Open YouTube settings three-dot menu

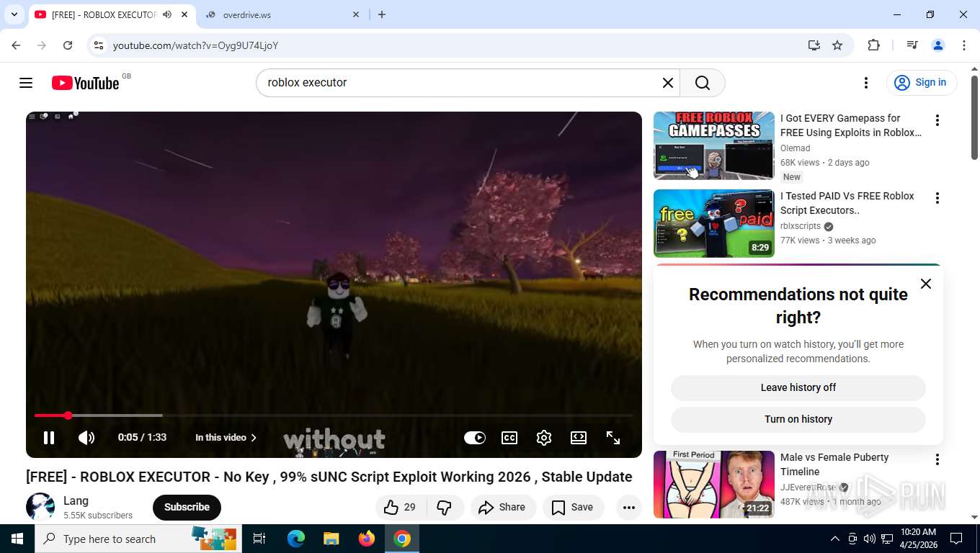pos(866,83)
